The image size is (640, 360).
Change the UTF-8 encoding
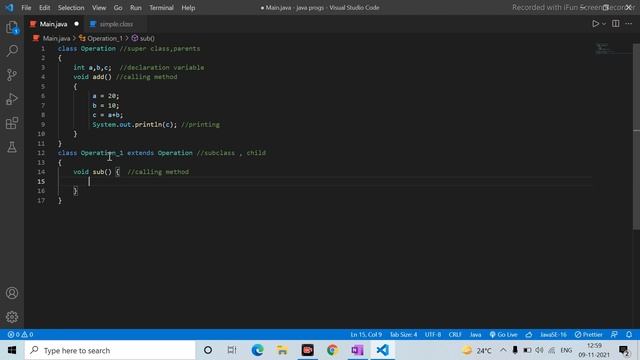pos(433,335)
